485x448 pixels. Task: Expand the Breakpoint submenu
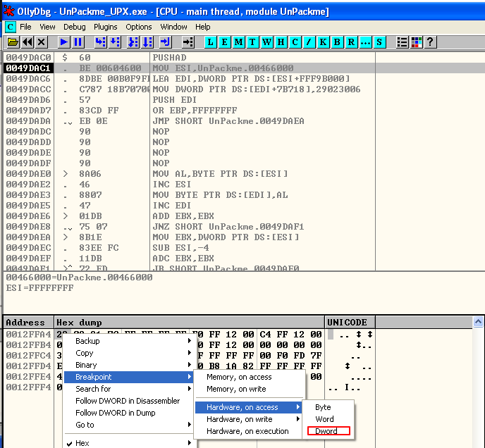click(x=129, y=377)
